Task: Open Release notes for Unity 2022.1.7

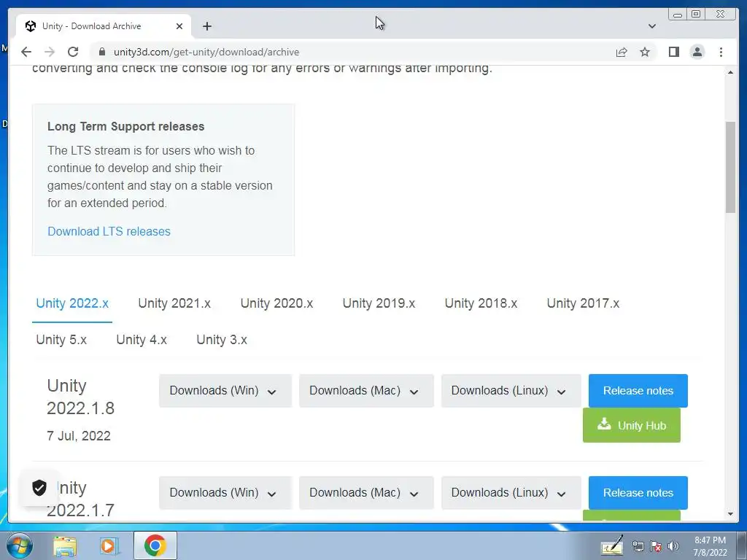Action: click(x=638, y=493)
